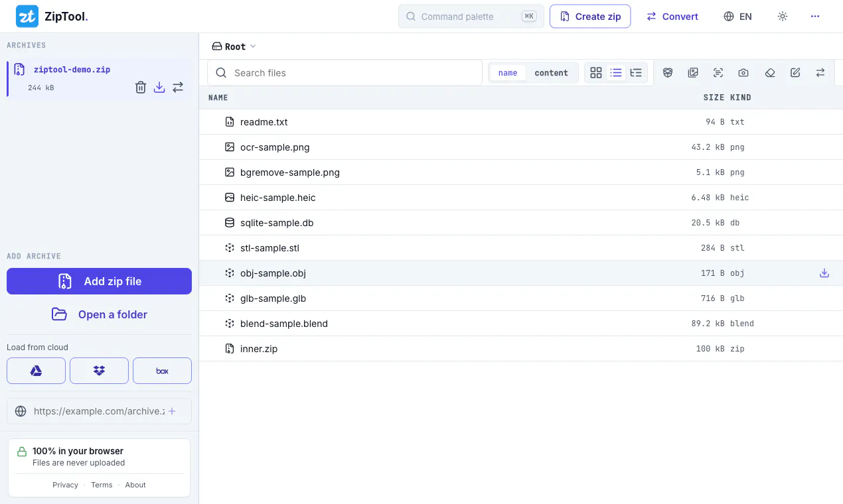Click the camera icon in toolbar
The image size is (843, 504).
[743, 73]
